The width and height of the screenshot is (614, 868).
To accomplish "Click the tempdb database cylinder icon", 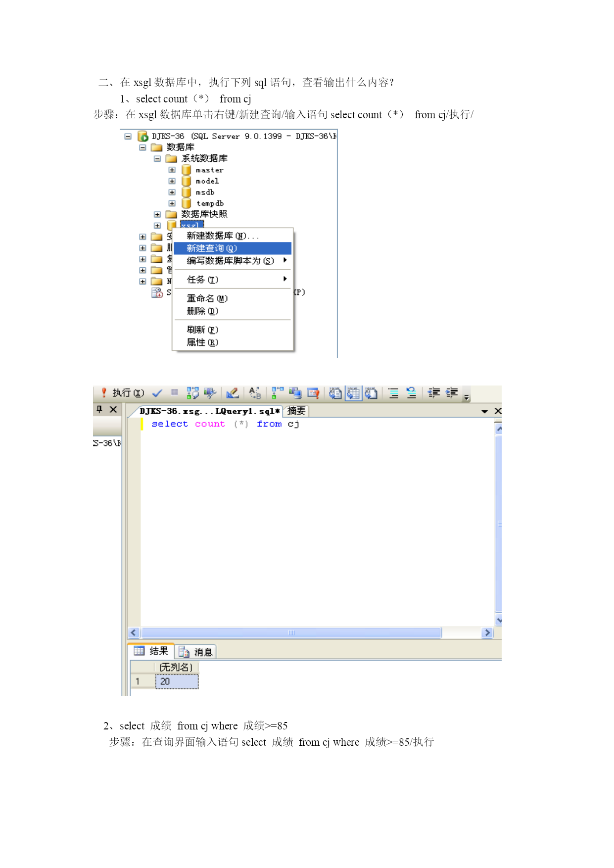I will click(x=186, y=203).
